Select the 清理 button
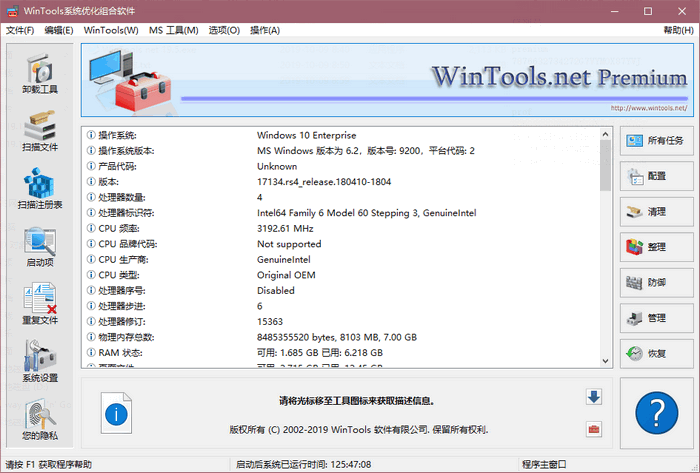The image size is (700, 473). 656,212
